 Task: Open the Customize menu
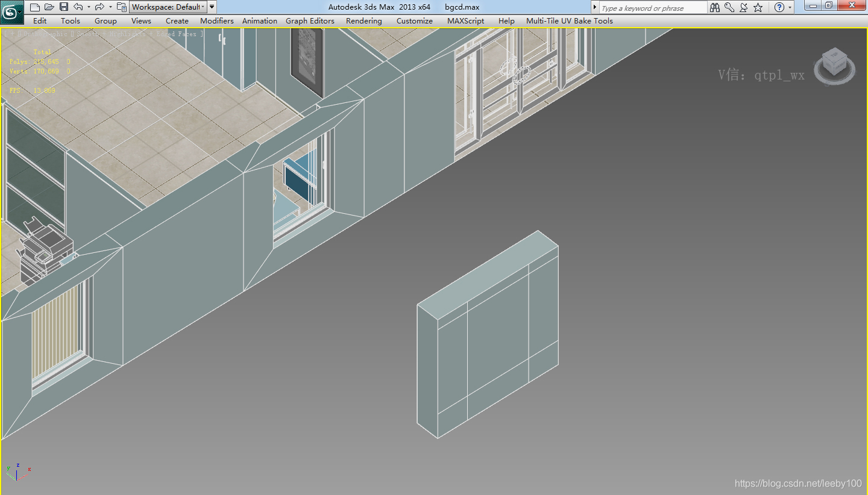(x=415, y=20)
